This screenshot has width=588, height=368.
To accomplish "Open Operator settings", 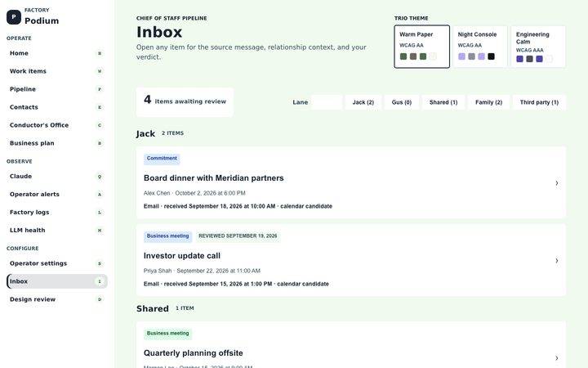I will point(56,263).
